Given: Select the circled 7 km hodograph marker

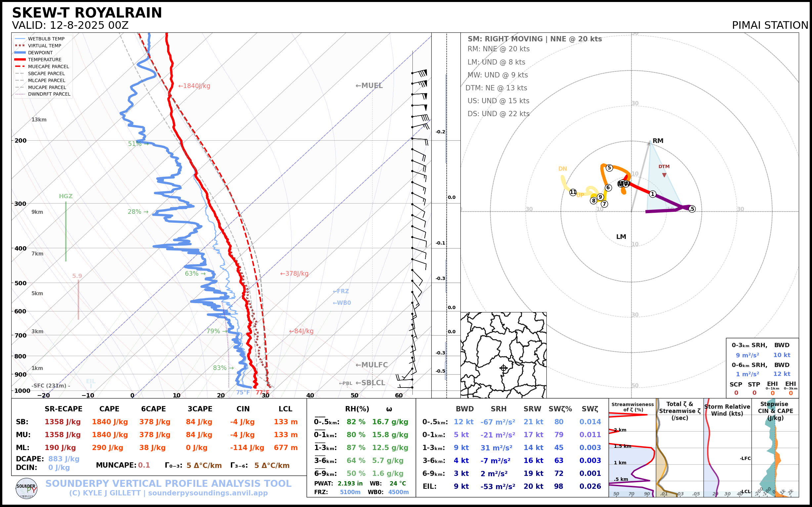Looking at the screenshot, I should point(604,204).
